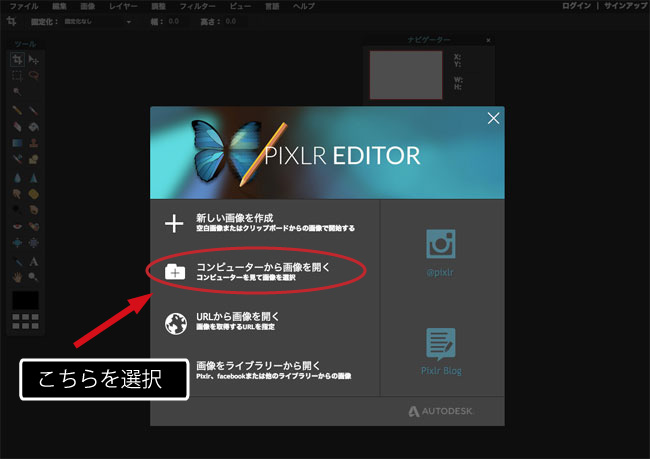Open the 言語 menu
The width and height of the screenshot is (650, 459).
(x=272, y=6)
